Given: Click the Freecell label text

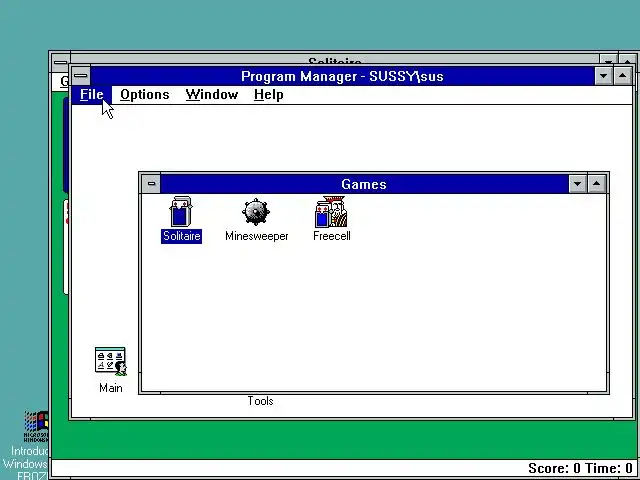Looking at the screenshot, I should (x=331, y=236).
